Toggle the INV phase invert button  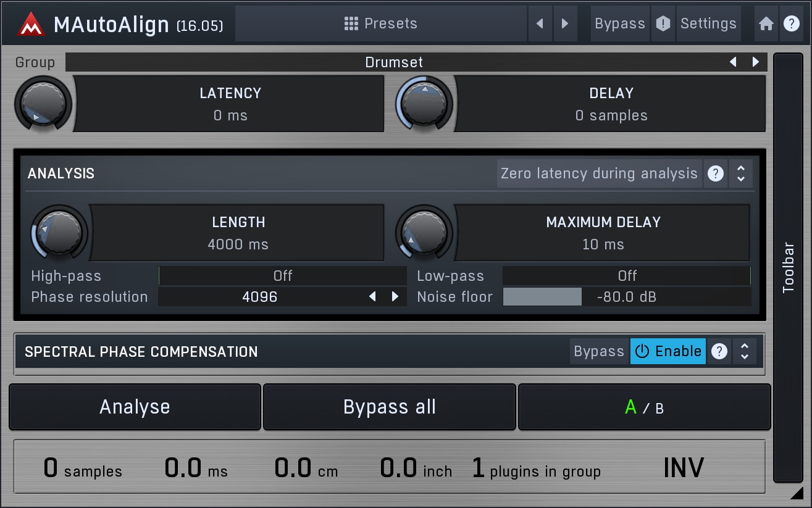point(684,468)
